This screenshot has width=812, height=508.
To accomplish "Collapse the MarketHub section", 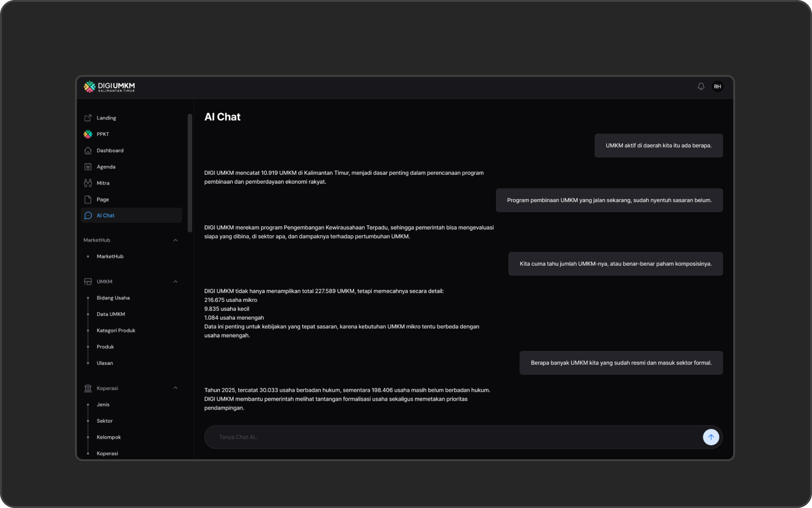I will point(175,240).
